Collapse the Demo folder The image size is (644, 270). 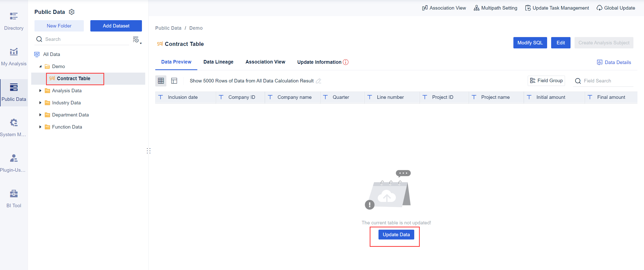[x=40, y=66]
